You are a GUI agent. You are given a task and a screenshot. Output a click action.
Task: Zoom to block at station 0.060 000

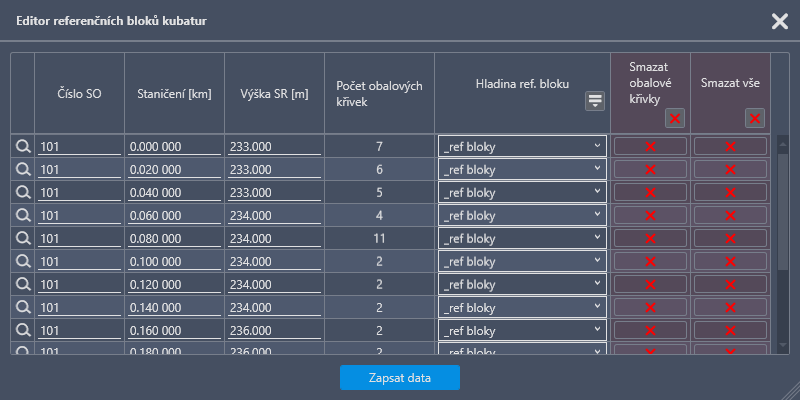click(22, 215)
